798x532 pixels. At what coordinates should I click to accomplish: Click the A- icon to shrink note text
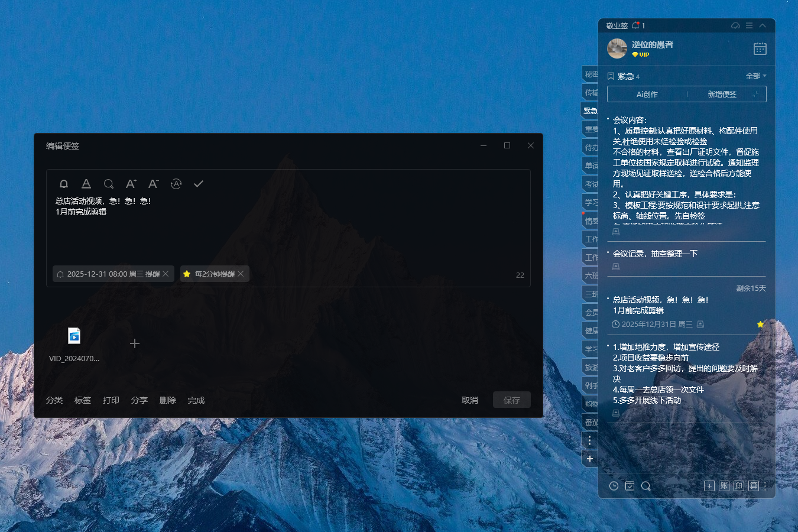153,184
